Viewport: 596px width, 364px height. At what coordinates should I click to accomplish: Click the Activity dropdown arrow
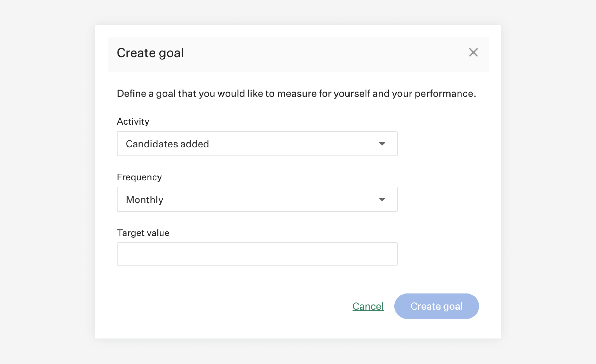tap(382, 144)
